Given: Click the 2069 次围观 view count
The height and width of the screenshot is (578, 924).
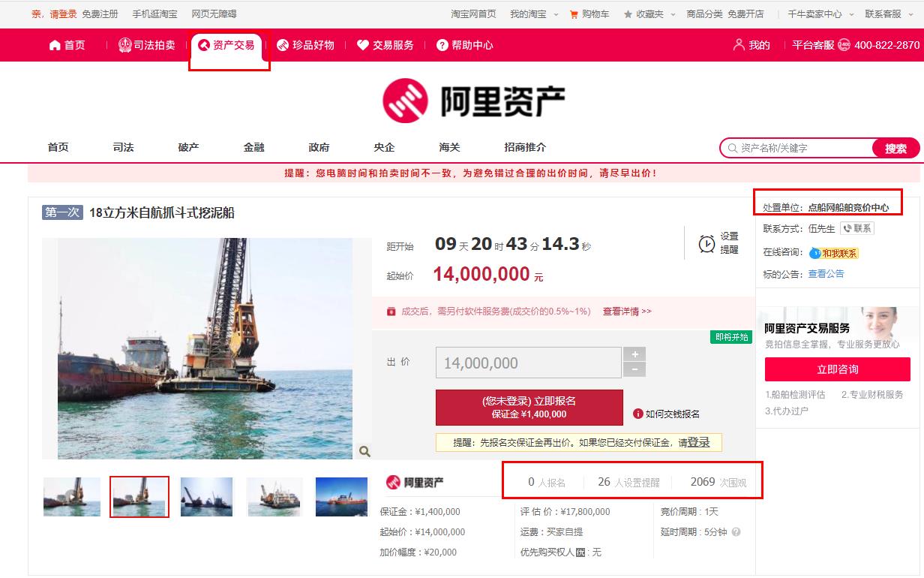Looking at the screenshot, I should click(x=718, y=482).
